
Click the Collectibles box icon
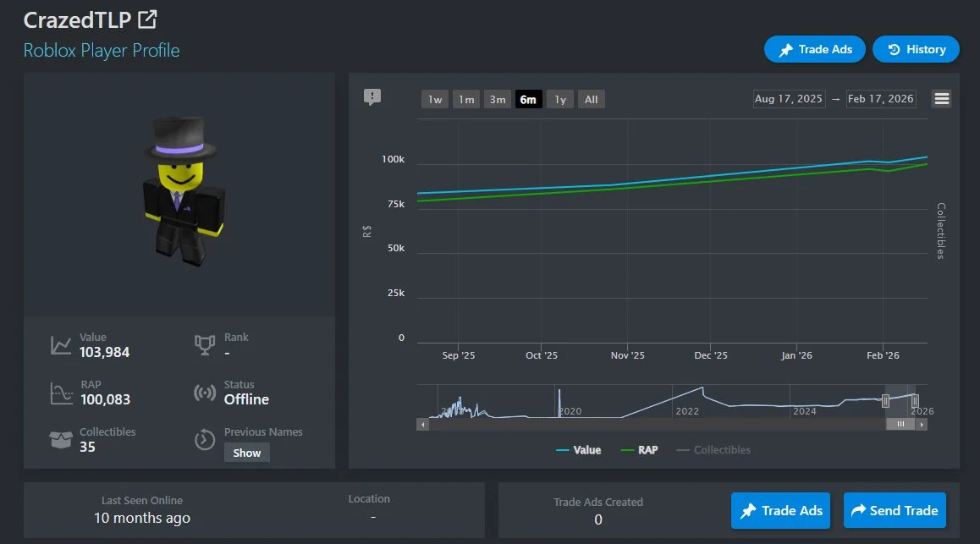[x=61, y=440]
